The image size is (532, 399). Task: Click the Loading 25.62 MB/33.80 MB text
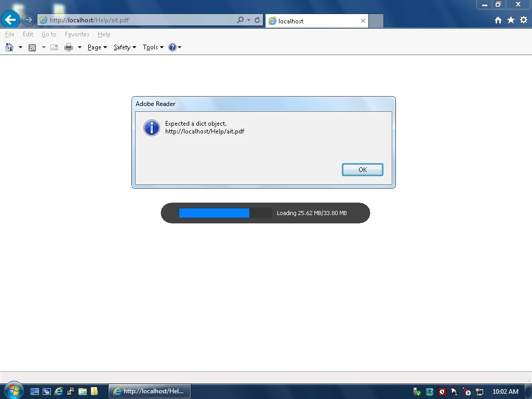[312, 213]
